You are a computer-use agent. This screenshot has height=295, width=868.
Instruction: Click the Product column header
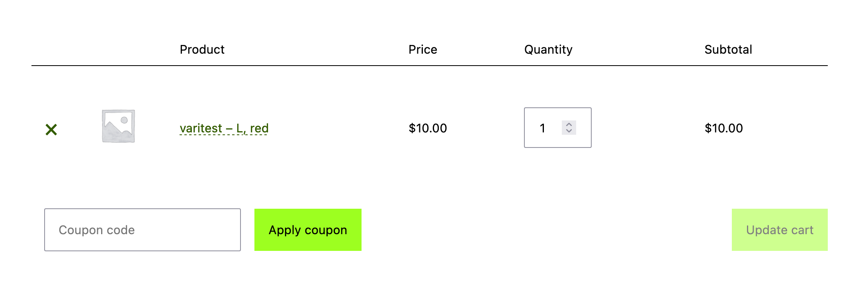click(202, 49)
